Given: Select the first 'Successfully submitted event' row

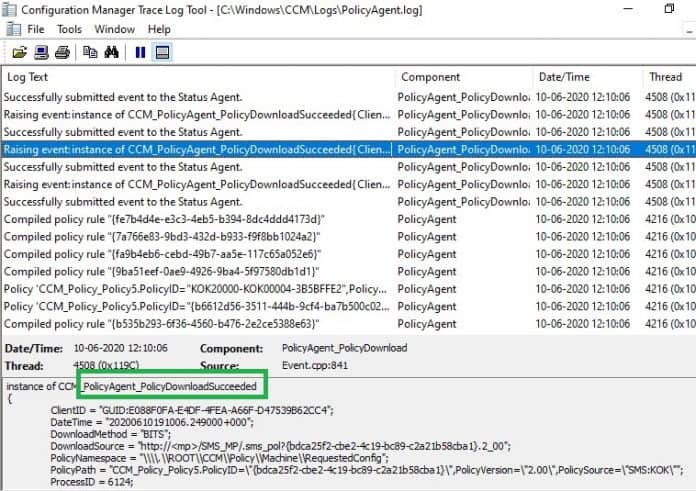Looking at the screenshot, I should pos(349,97).
